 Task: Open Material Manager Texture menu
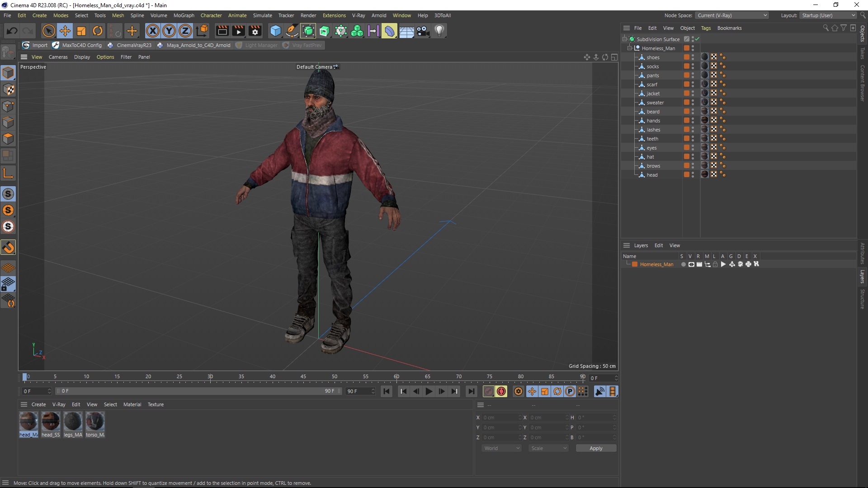[156, 404]
